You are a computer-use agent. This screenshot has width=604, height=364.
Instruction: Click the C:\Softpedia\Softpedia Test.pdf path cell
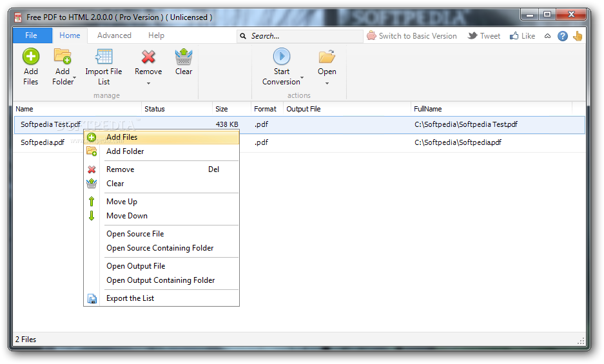tap(465, 124)
